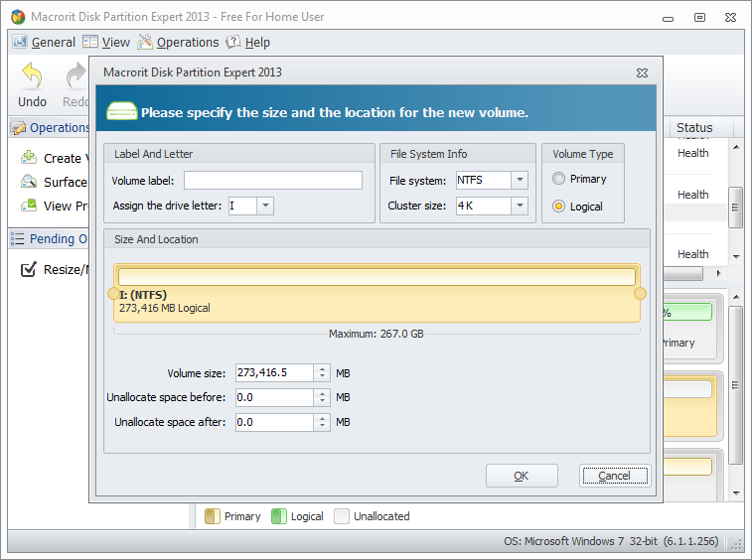Click the Primary legend color swatch
Screen dimensions: 752x560
pyautogui.click(x=212, y=516)
